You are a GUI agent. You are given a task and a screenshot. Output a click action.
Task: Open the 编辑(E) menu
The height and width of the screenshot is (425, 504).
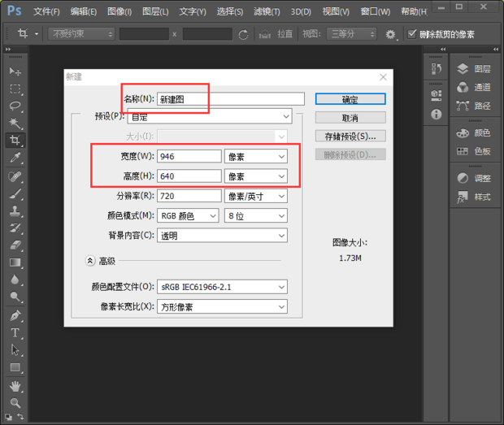pos(84,11)
